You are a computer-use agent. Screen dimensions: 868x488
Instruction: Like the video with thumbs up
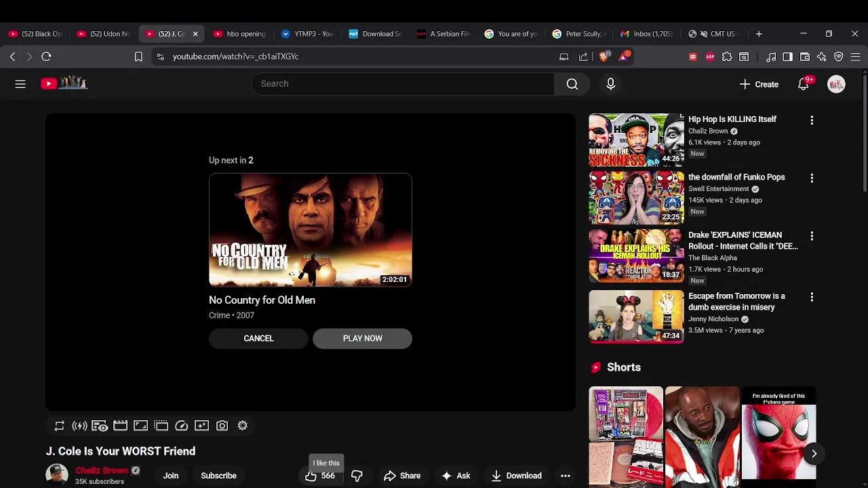pyautogui.click(x=320, y=476)
